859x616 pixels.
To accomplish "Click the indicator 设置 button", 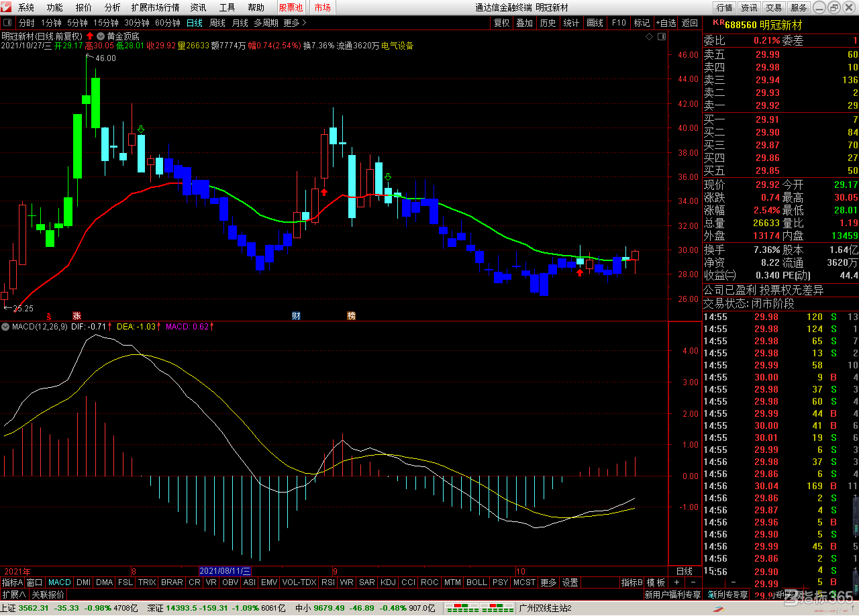I will coord(570,582).
